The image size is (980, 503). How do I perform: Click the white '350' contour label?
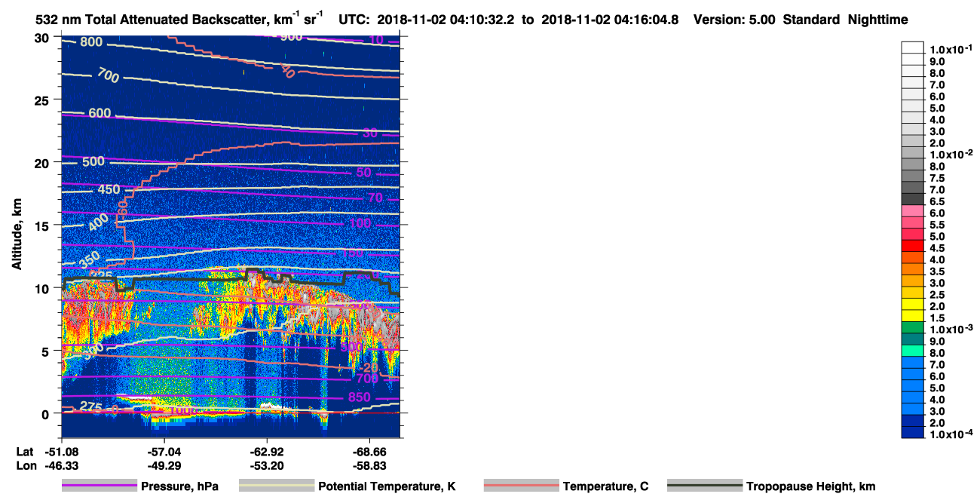[x=90, y=259]
